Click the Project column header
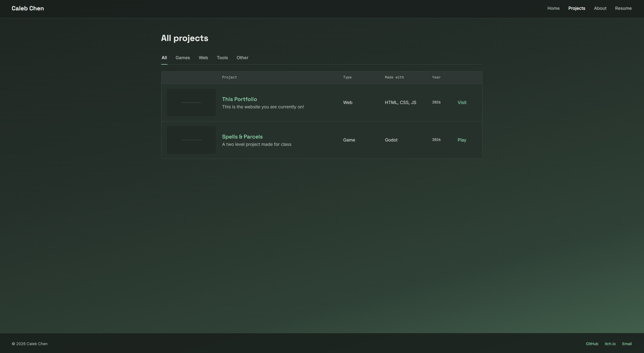 (229, 77)
